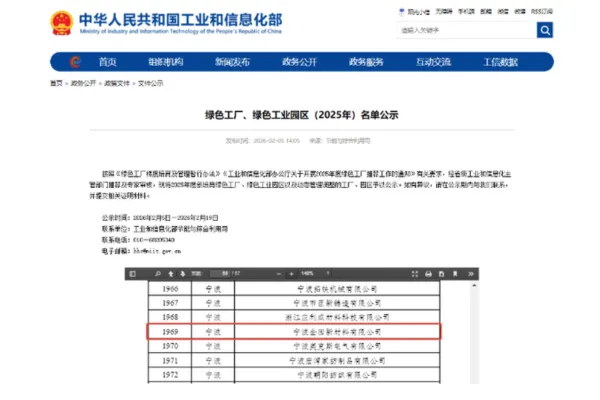Click the search magnifier button
The width and height of the screenshot is (600, 400).
(x=545, y=30)
